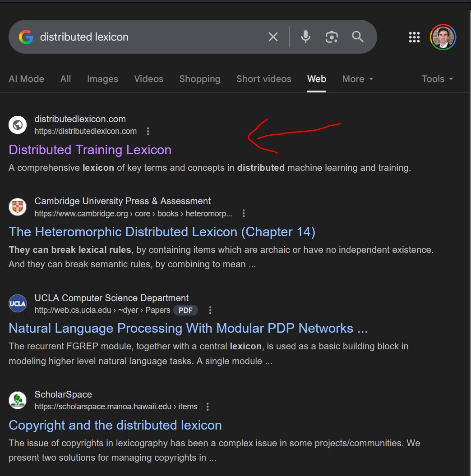Click the Google logo in search bar
This screenshot has height=476, width=471.
26,37
